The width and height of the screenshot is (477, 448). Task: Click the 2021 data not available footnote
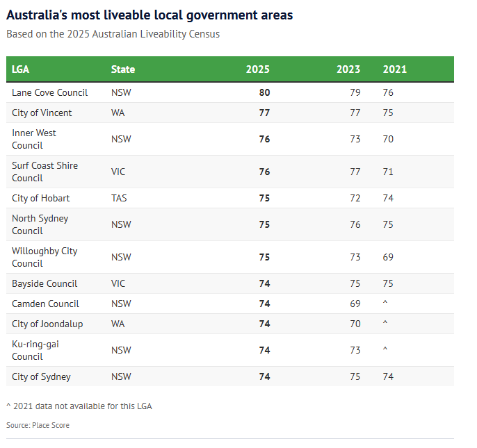pos(79,406)
